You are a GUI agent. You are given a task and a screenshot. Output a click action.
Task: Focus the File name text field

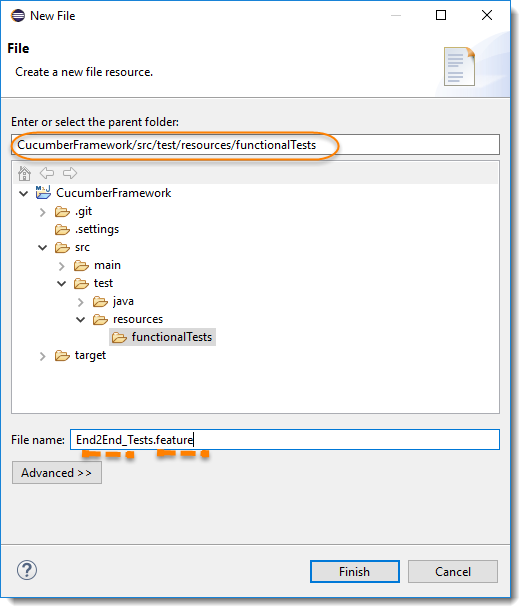pyautogui.click(x=285, y=439)
